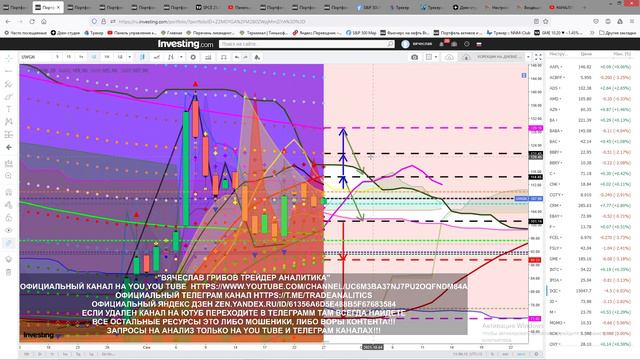
Task: Select AAPL row in watchlist
Action: (590, 67)
